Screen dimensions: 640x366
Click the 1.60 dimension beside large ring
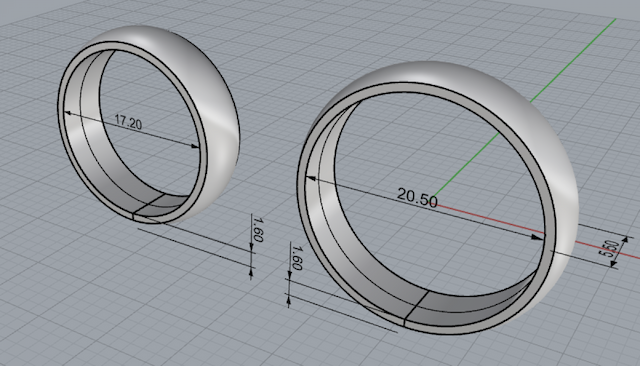click(x=297, y=257)
